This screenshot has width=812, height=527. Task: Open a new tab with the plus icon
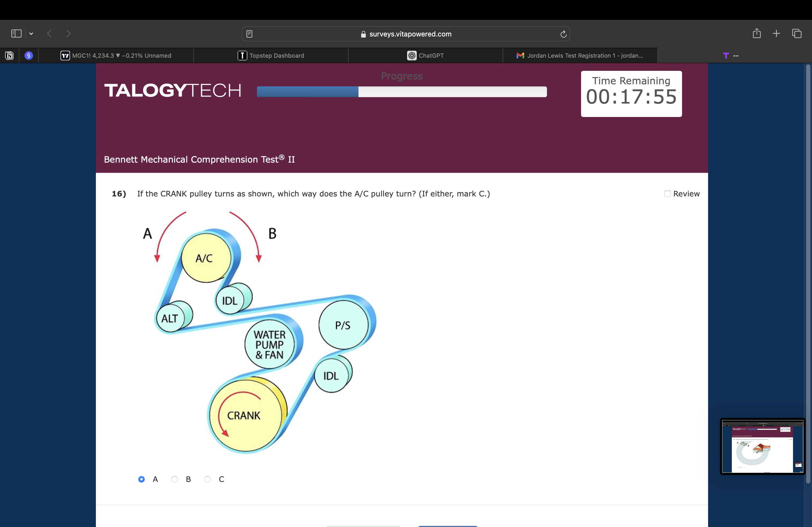[776, 33]
